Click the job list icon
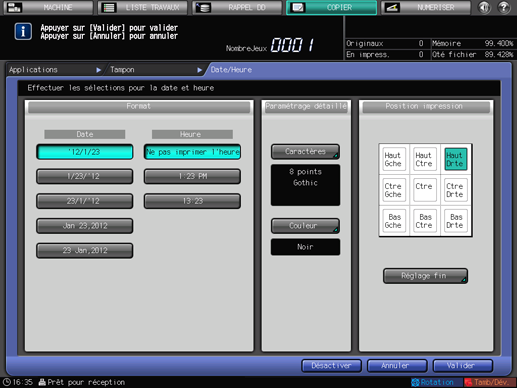Image resolution: width=517 pixels, height=388 pixels. point(109,7)
